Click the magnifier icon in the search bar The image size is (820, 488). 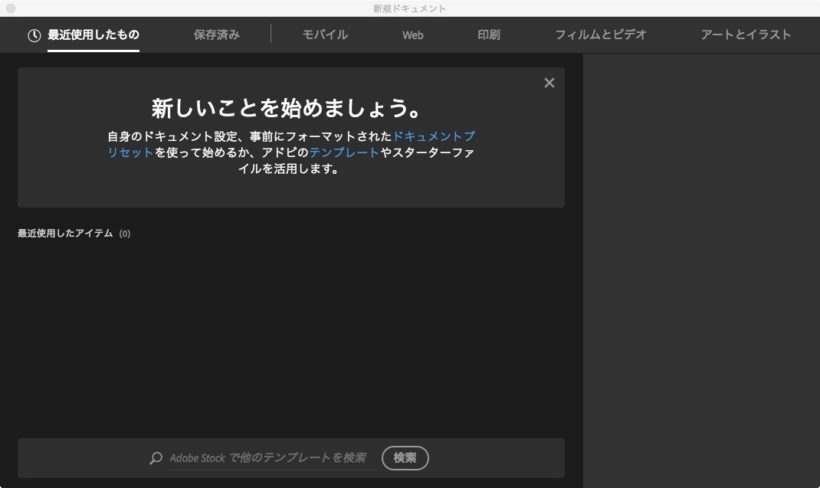[156, 458]
